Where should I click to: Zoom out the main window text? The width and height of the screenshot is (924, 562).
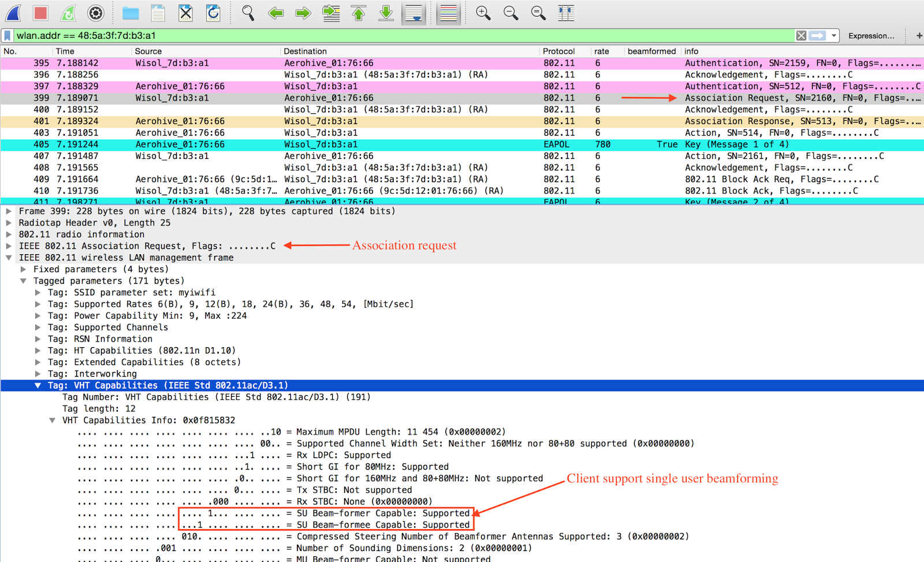tap(511, 13)
